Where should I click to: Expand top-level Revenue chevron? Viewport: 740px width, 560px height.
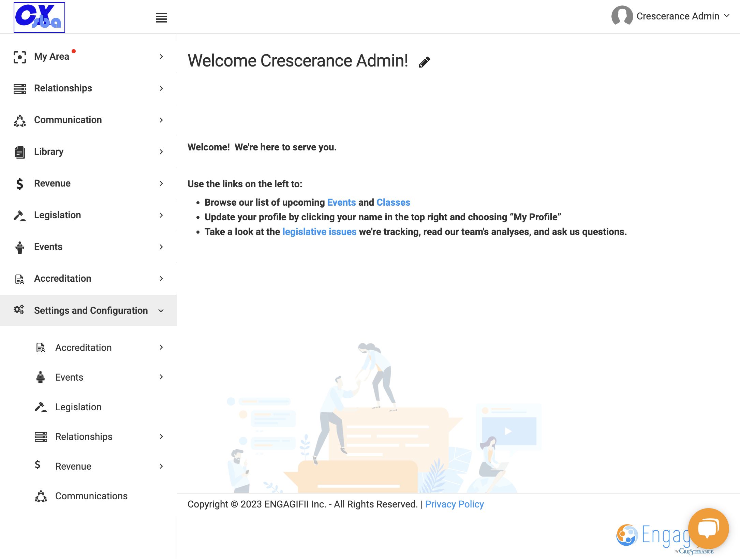(x=161, y=183)
